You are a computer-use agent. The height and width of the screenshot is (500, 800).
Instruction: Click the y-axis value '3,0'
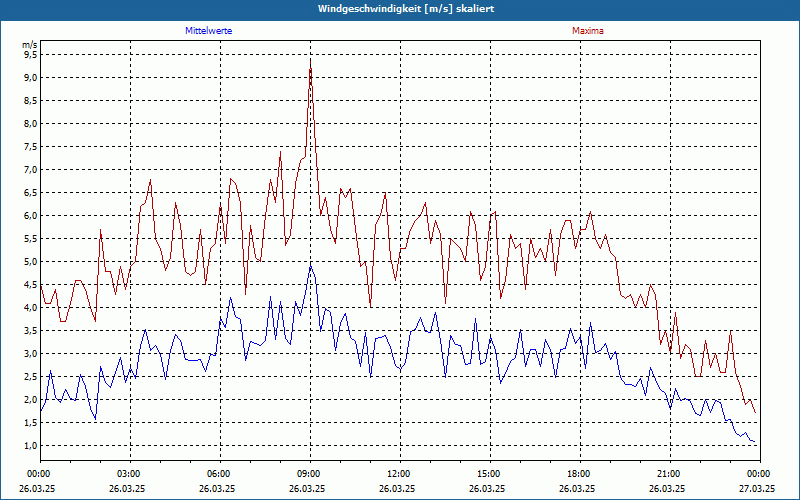pos(30,353)
